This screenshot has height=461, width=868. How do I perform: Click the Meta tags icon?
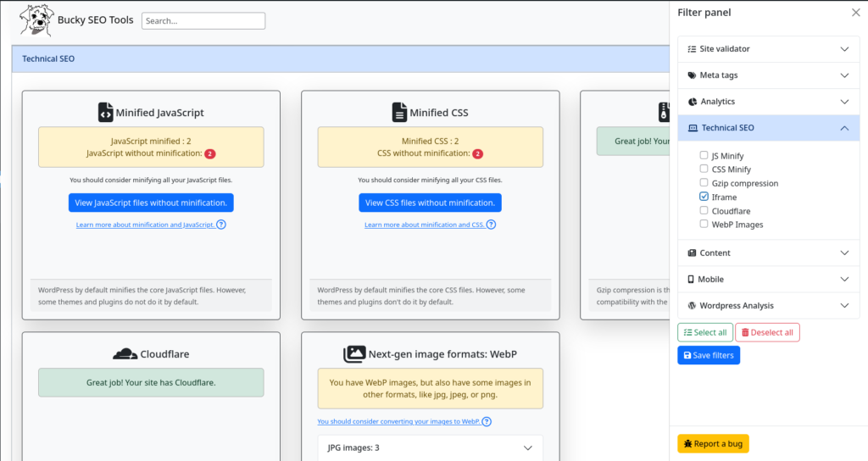click(x=692, y=75)
